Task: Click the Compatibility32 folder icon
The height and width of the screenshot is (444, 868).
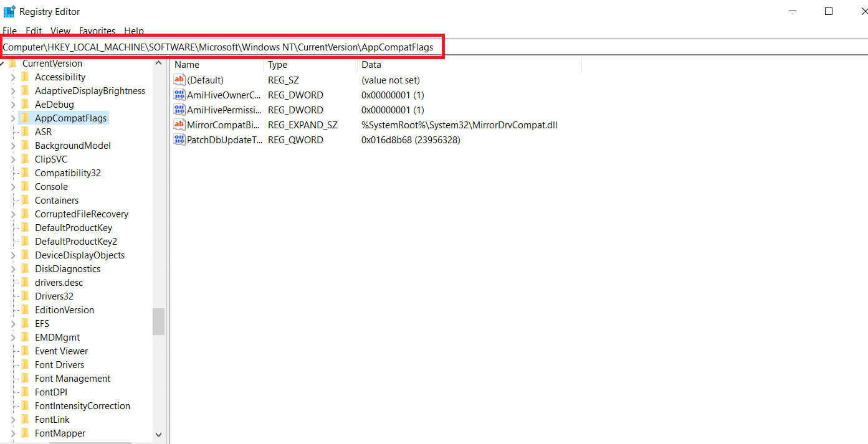Action: 25,172
